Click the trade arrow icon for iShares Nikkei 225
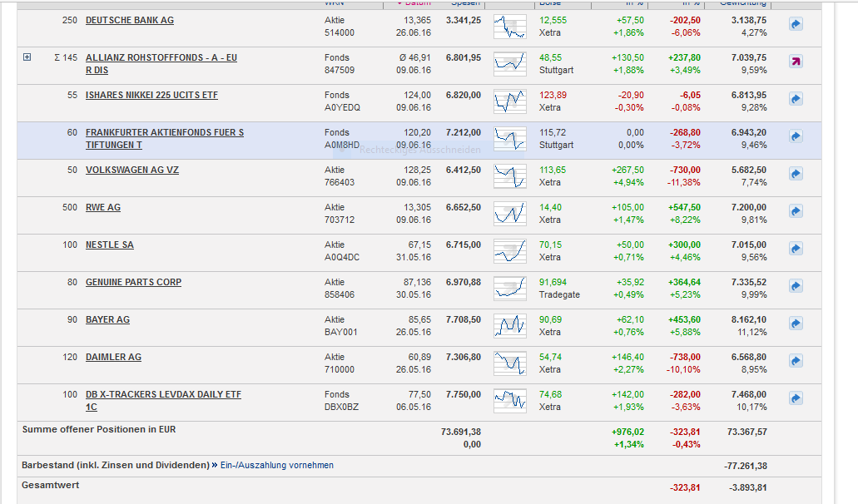Viewport: 858px width, 504px height. pyautogui.click(x=796, y=99)
